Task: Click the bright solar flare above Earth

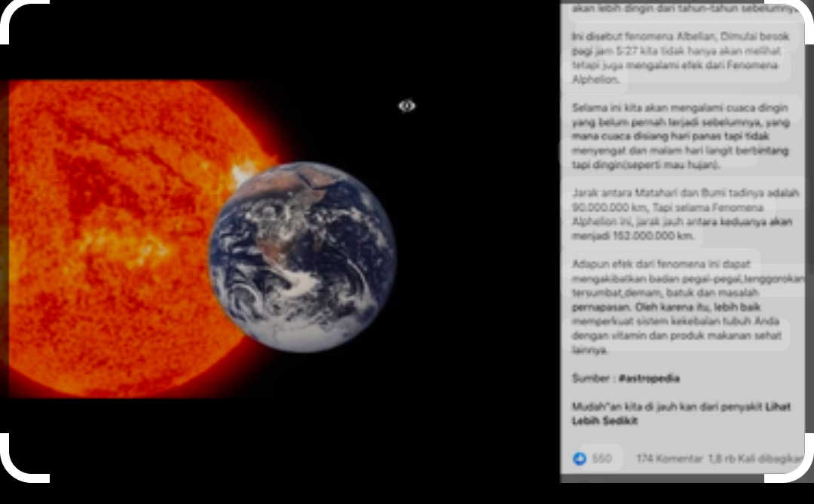Action: 245,172
